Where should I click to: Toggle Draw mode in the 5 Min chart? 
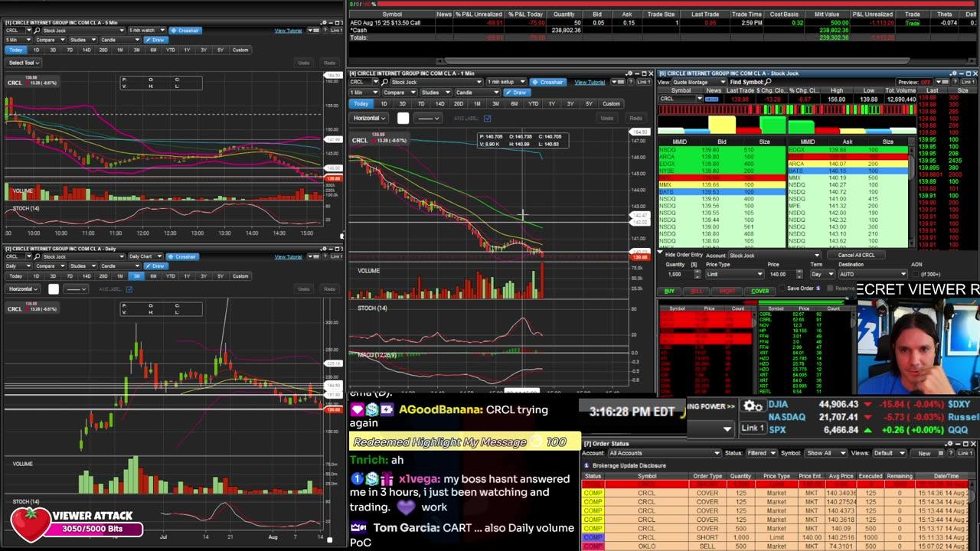pyautogui.click(x=156, y=40)
